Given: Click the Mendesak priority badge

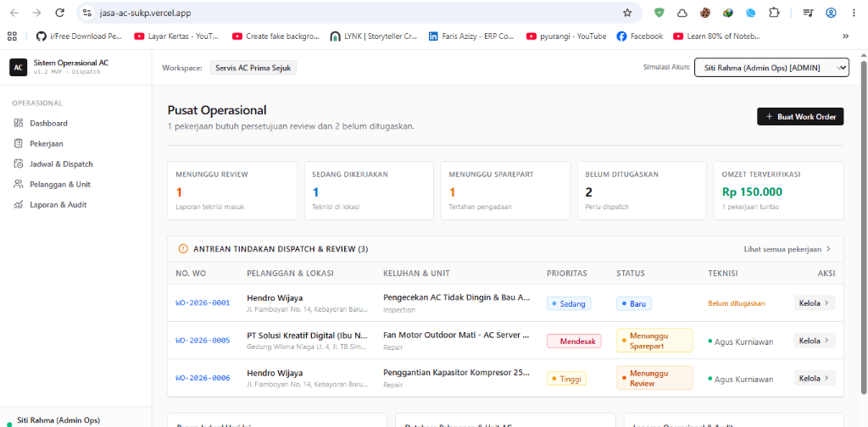Looking at the screenshot, I should click(574, 341).
